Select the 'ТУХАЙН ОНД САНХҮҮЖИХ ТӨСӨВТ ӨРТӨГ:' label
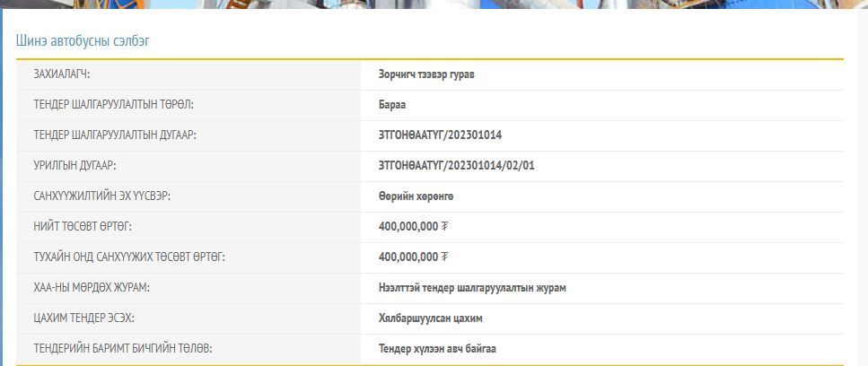 coord(129,257)
